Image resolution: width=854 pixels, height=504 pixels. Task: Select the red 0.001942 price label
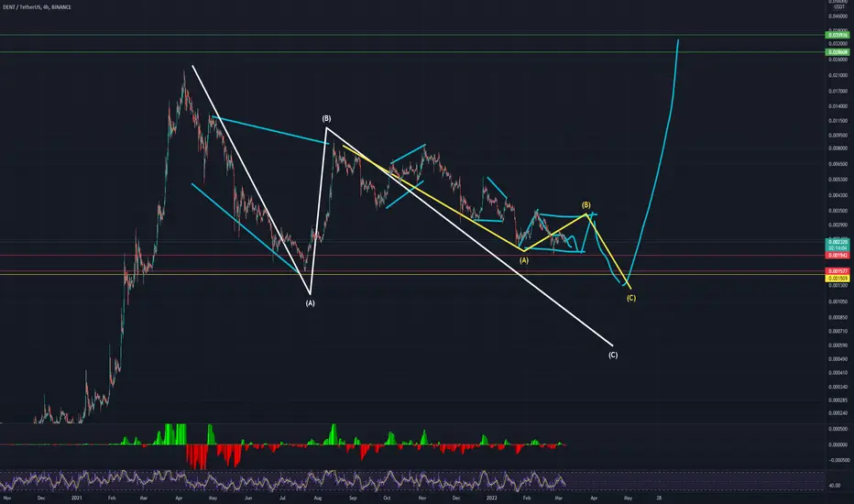[838, 255]
